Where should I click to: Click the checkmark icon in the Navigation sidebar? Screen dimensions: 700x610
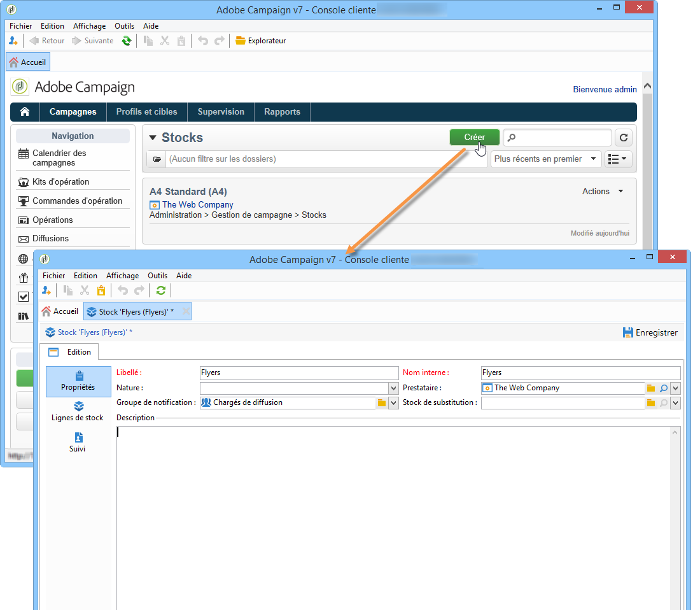[x=23, y=297]
